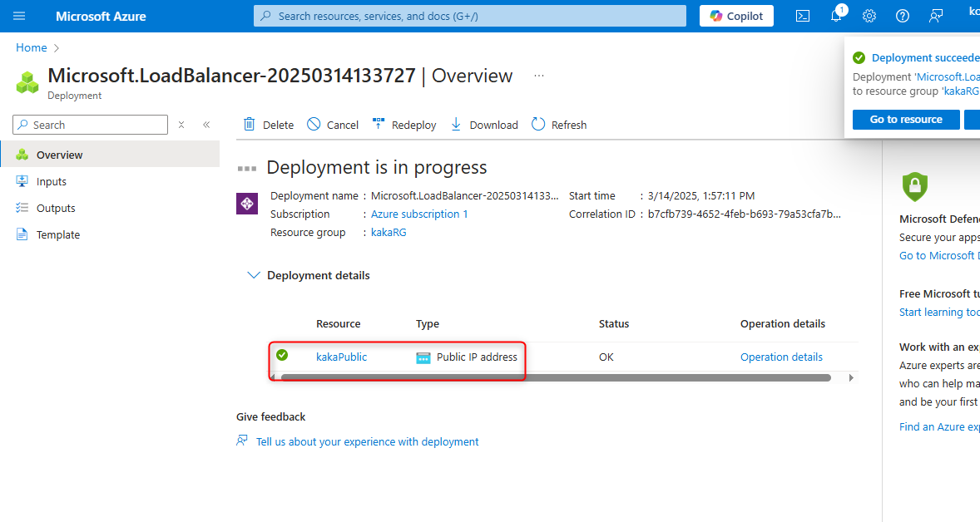Open Start learning today link

coord(939,313)
